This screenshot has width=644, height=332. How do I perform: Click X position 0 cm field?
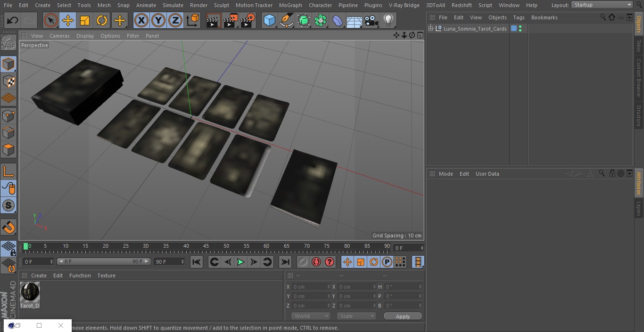tap(311, 287)
